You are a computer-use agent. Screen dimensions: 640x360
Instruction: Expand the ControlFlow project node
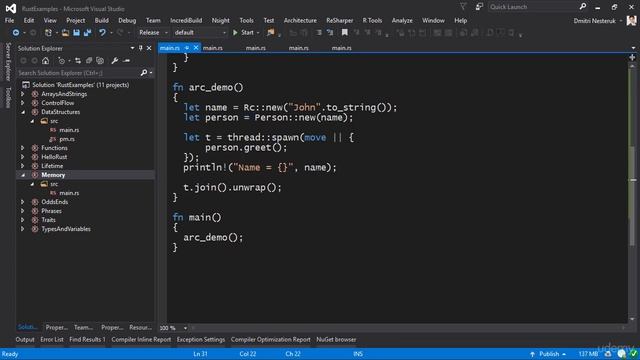click(23, 103)
